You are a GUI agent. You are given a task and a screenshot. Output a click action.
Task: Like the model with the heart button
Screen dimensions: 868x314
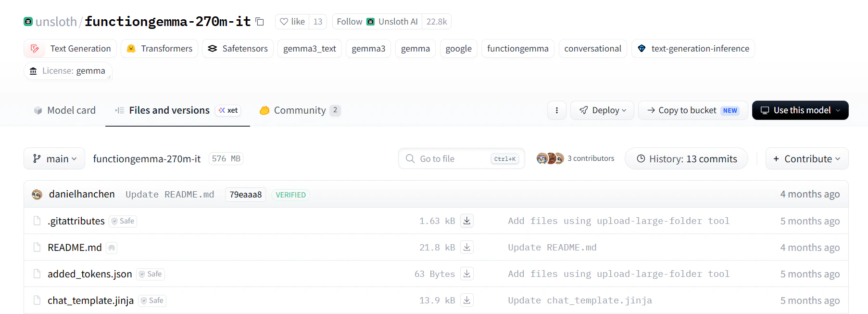tap(292, 22)
